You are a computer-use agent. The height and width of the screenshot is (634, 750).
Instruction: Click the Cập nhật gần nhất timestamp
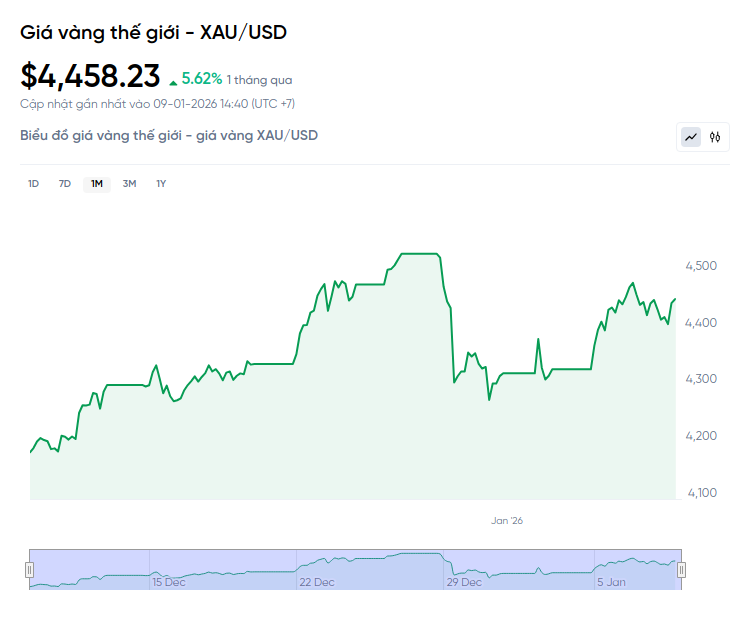(157, 104)
